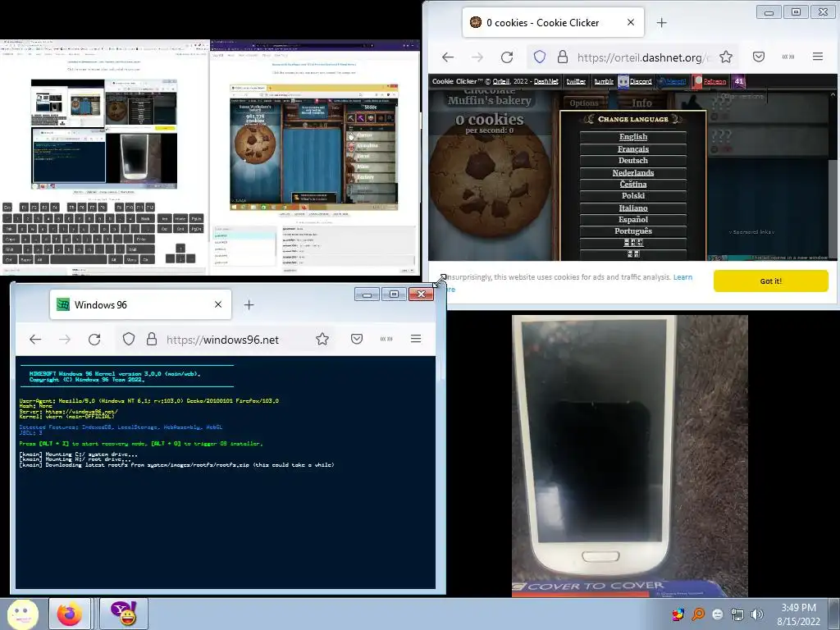Click the purple 41 badge in top bar
The image size is (840, 630).
coord(739,81)
